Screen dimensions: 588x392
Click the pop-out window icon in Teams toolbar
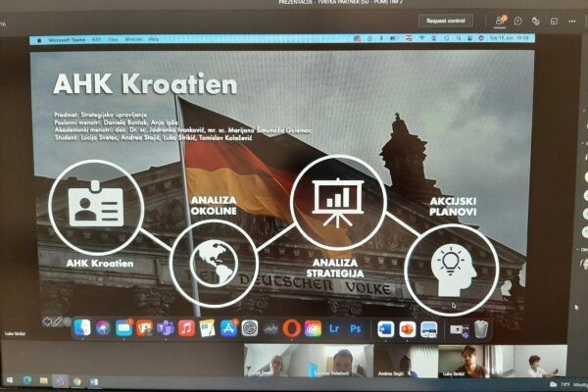click(554, 21)
